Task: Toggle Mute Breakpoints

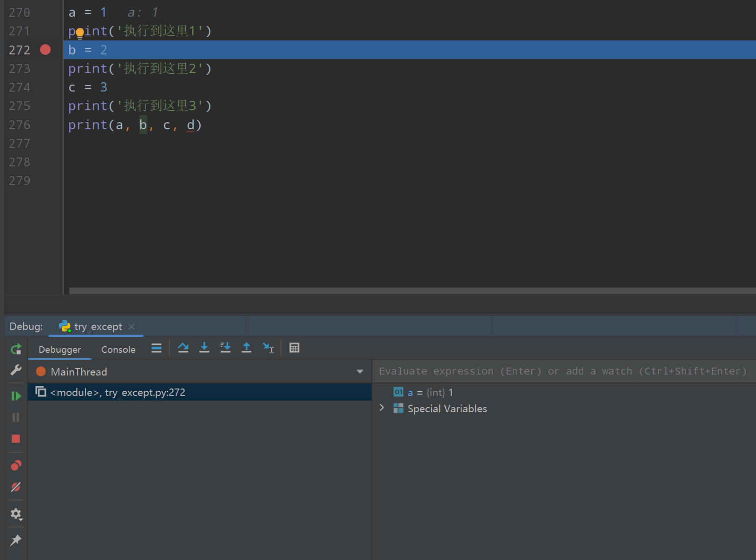Action: (x=16, y=487)
